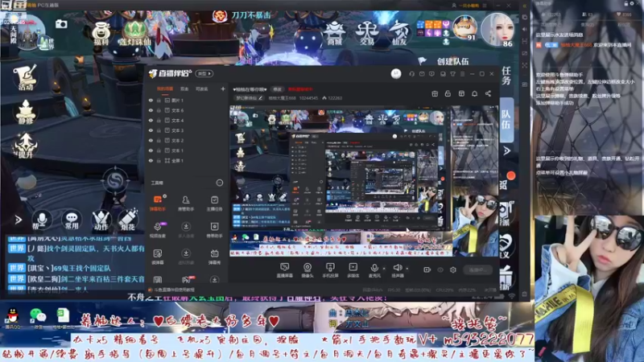Switch to the 任务 tab in the game

[x=506, y=76]
